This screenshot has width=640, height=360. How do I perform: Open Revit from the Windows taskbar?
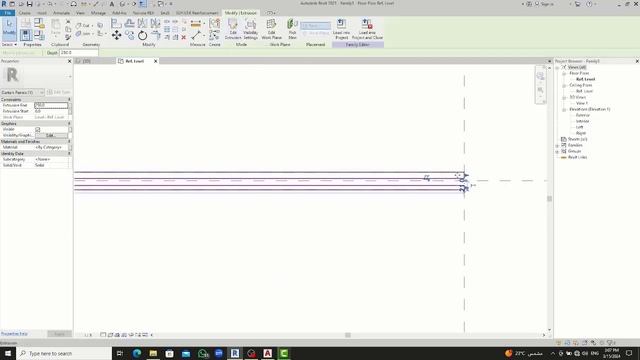pyautogui.click(x=235, y=353)
